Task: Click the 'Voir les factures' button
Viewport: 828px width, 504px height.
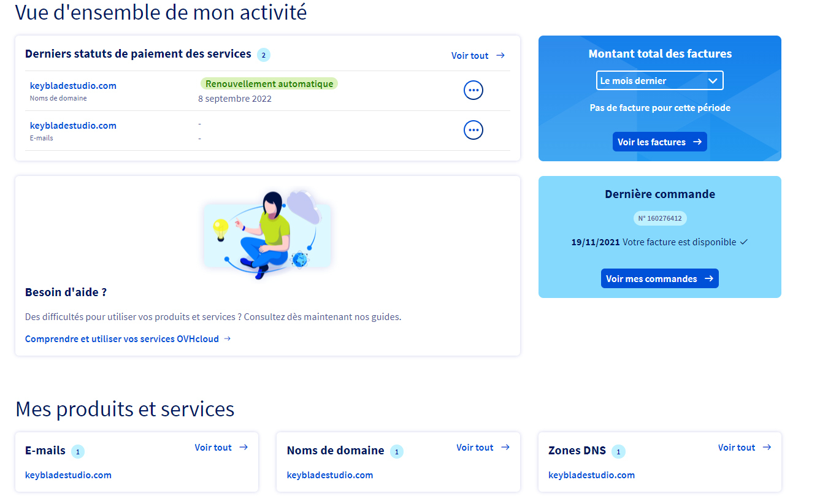Action: click(659, 142)
